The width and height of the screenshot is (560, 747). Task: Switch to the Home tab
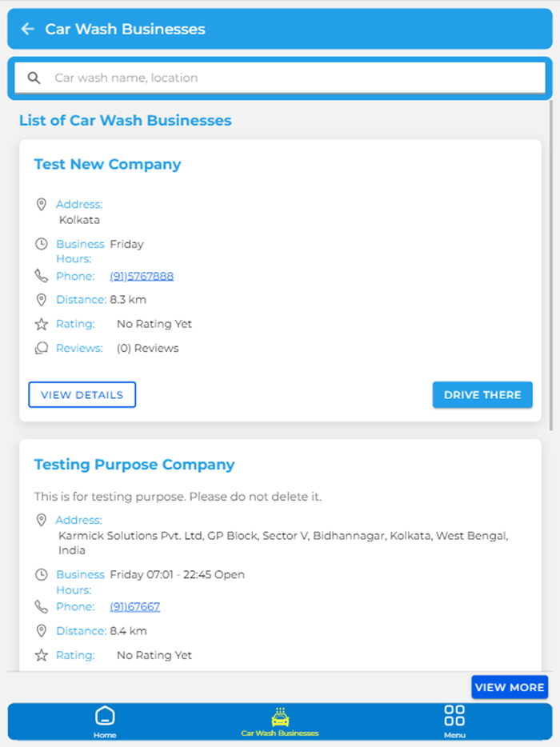(105, 720)
